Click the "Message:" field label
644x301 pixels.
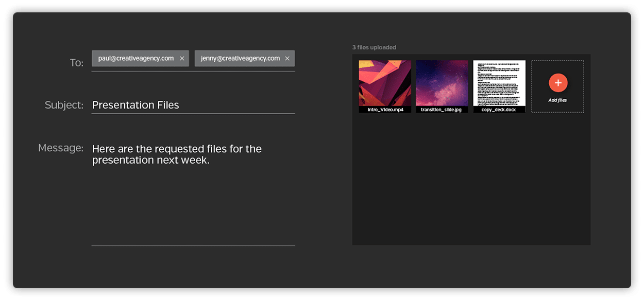[61, 148]
